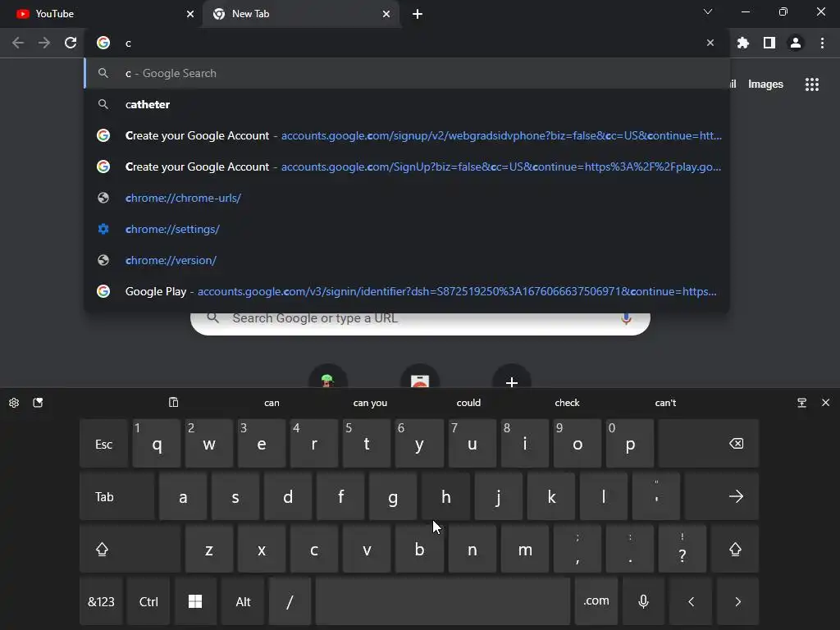This screenshot has width=840, height=630.
Task: Open a new tab with plus
Action: click(418, 14)
